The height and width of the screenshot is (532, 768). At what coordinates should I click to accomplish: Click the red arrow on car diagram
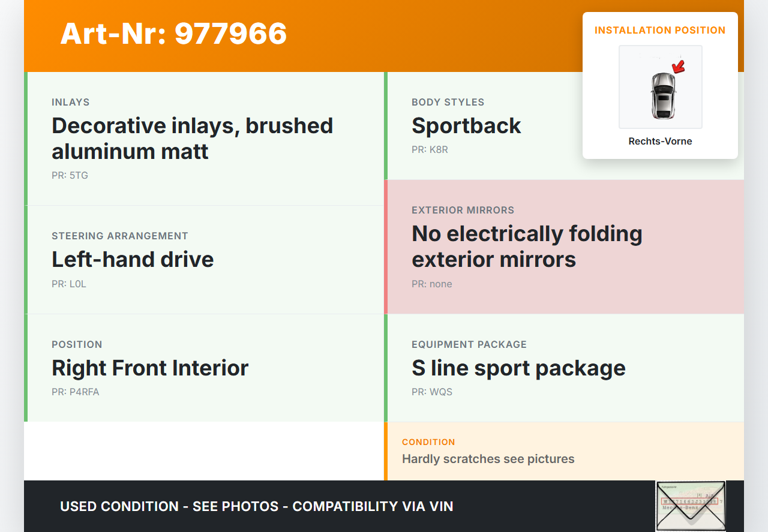679,67
